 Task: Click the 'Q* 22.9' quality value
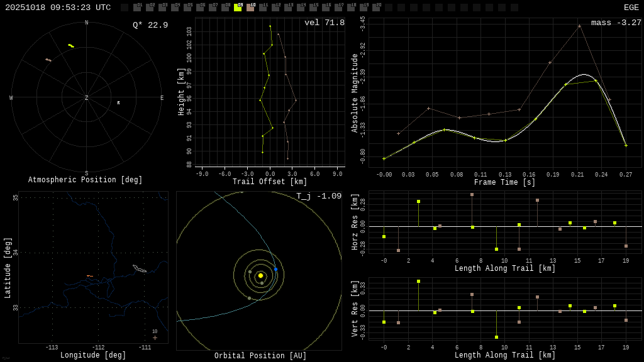tap(150, 25)
